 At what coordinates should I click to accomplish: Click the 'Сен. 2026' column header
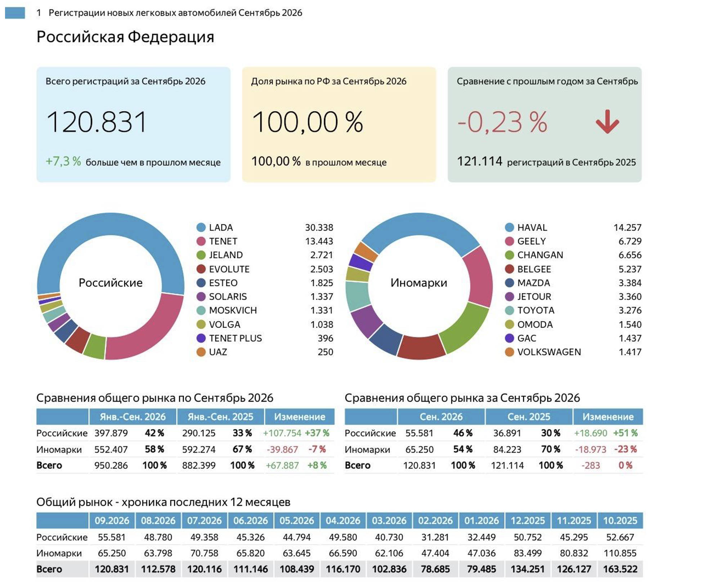[x=441, y=417]
